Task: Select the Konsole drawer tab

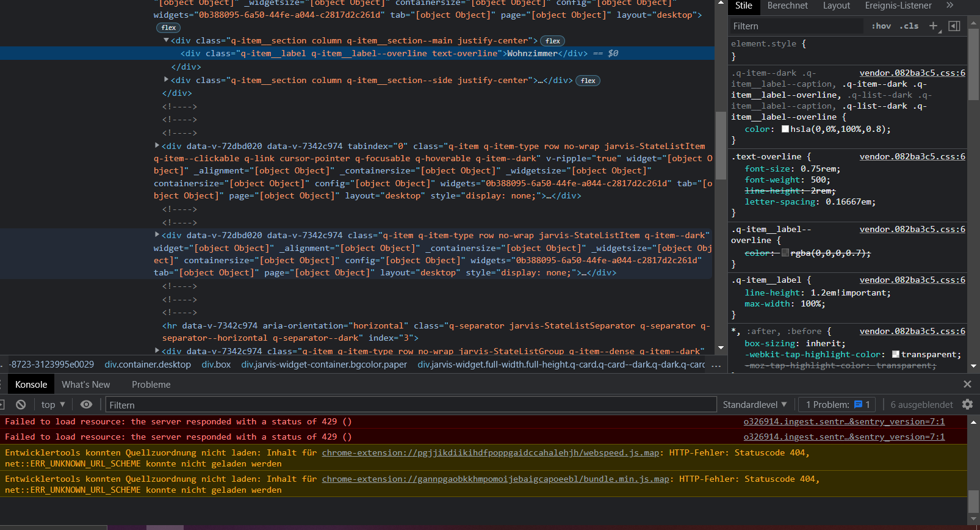Action: pyautogui.click(x=31, y=384)
